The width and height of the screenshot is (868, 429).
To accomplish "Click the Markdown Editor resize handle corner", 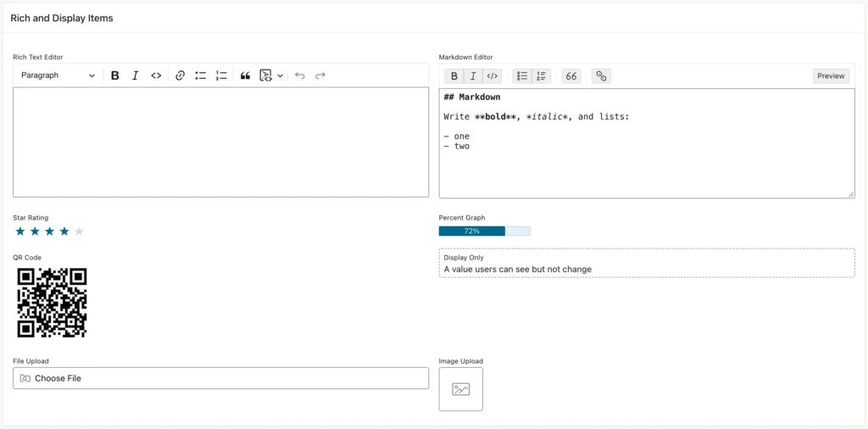I will (851, 194).
